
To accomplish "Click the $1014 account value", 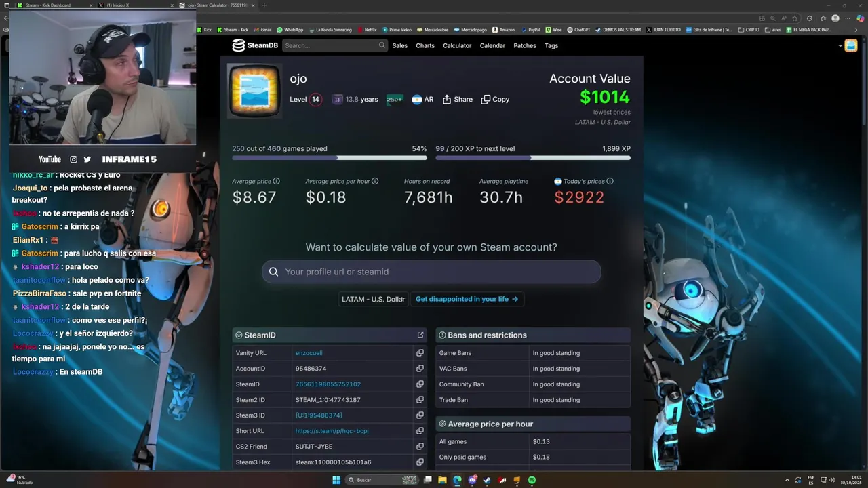I will pos(605,97).
